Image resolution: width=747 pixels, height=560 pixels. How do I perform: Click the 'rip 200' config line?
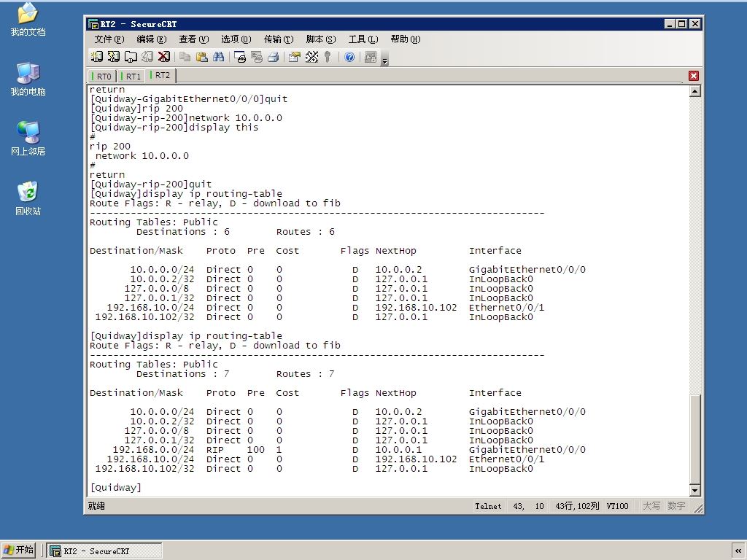[110, 146]
